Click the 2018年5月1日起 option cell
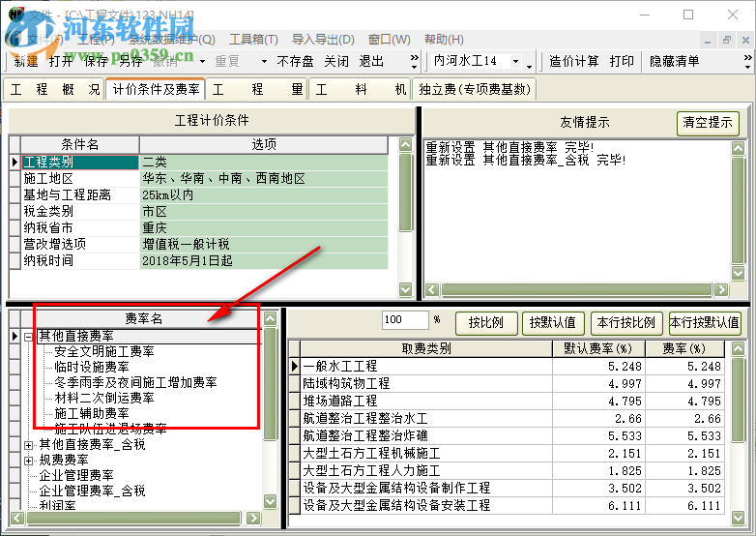This screenshot has height=536, width=756. click(x=264, y=260)
